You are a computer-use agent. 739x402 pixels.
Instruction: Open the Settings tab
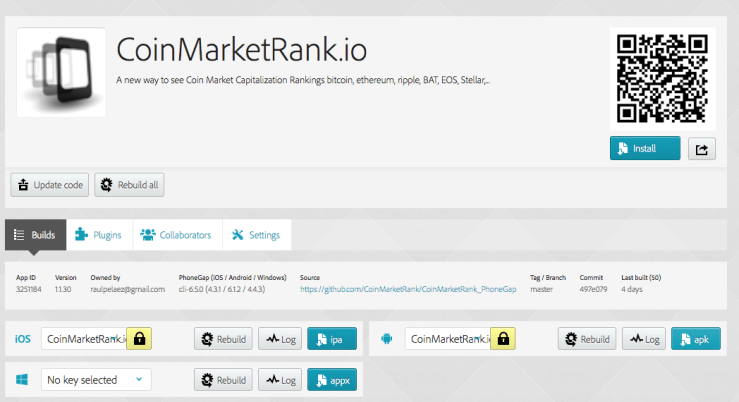pos(257,235)
